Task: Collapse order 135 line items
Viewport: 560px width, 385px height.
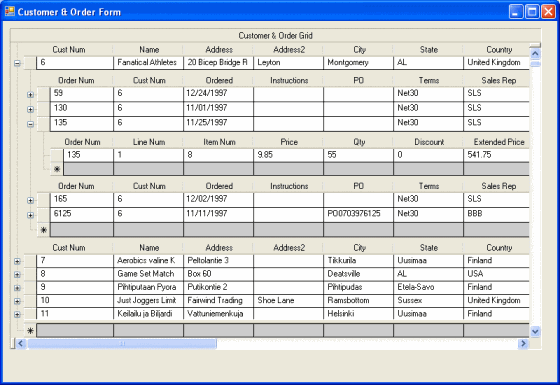Action: coord(30,124)
